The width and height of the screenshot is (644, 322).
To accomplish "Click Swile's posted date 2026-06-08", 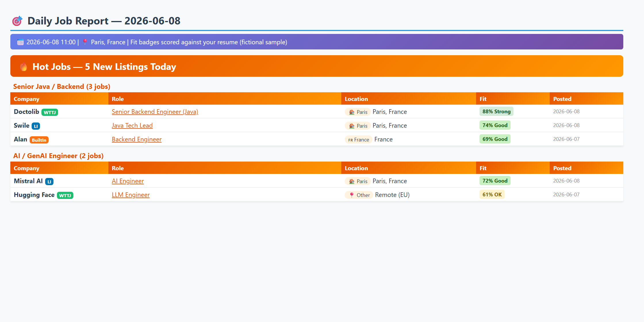I will [x=566, y=125].
